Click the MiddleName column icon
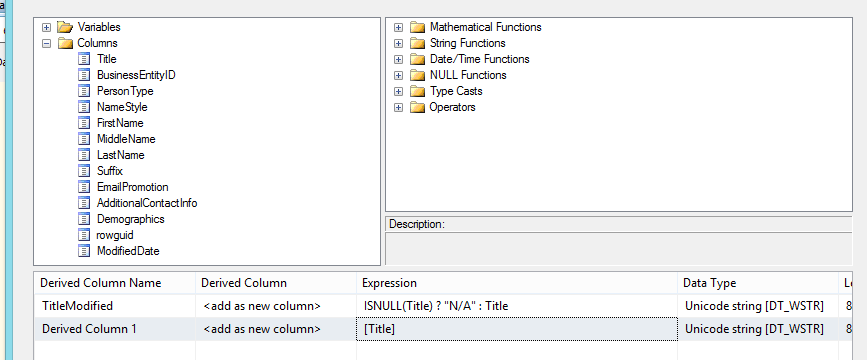 tap(84, 139)
